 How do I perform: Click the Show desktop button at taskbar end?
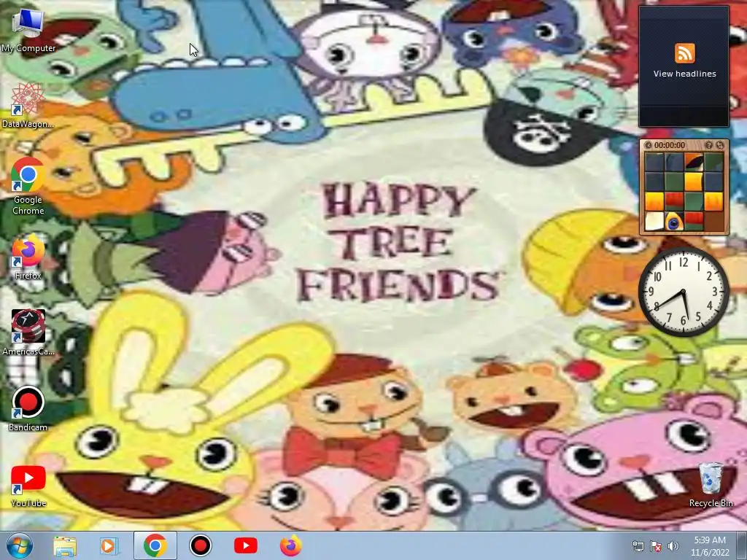[x=742, y=545]
